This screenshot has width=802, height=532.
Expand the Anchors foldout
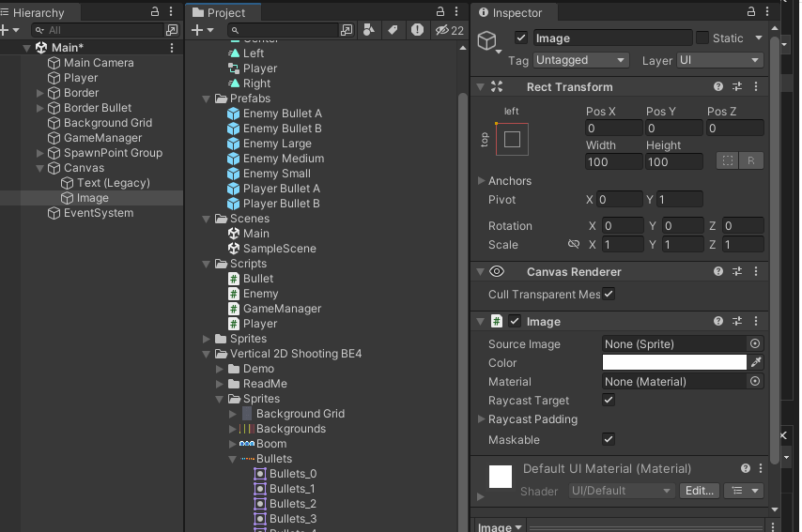coord(481,180)
